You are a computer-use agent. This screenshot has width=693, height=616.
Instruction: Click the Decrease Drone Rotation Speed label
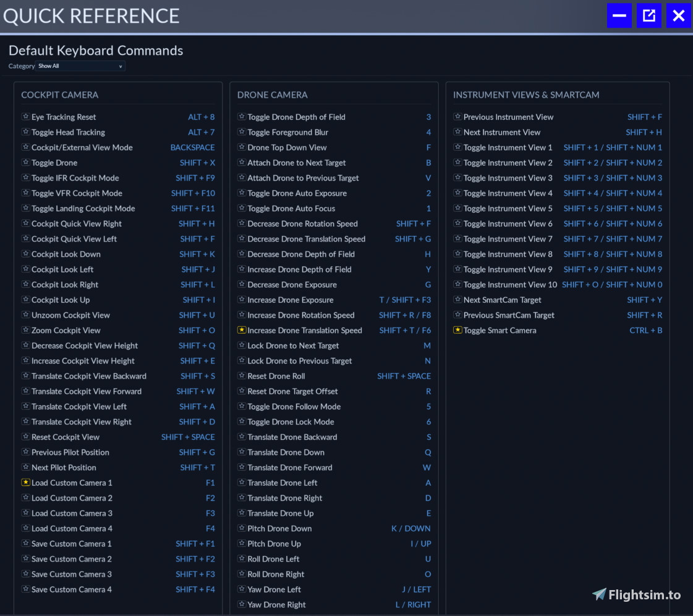303,224
